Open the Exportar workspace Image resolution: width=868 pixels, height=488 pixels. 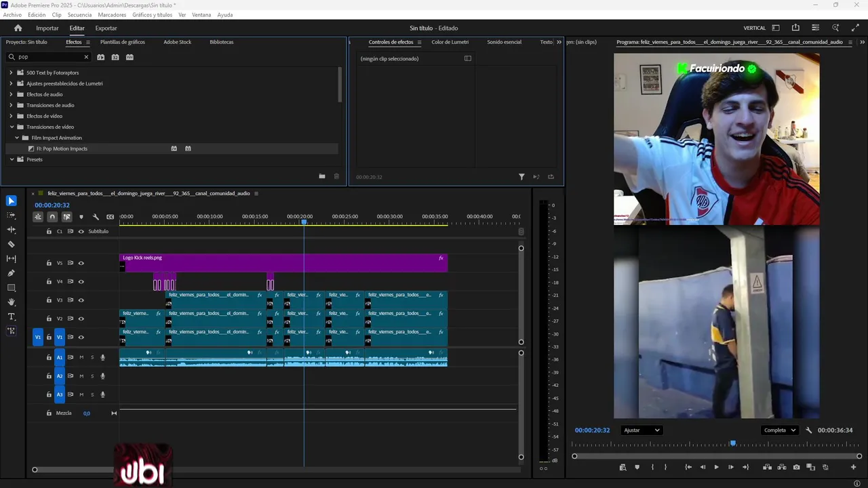(106, 28)
